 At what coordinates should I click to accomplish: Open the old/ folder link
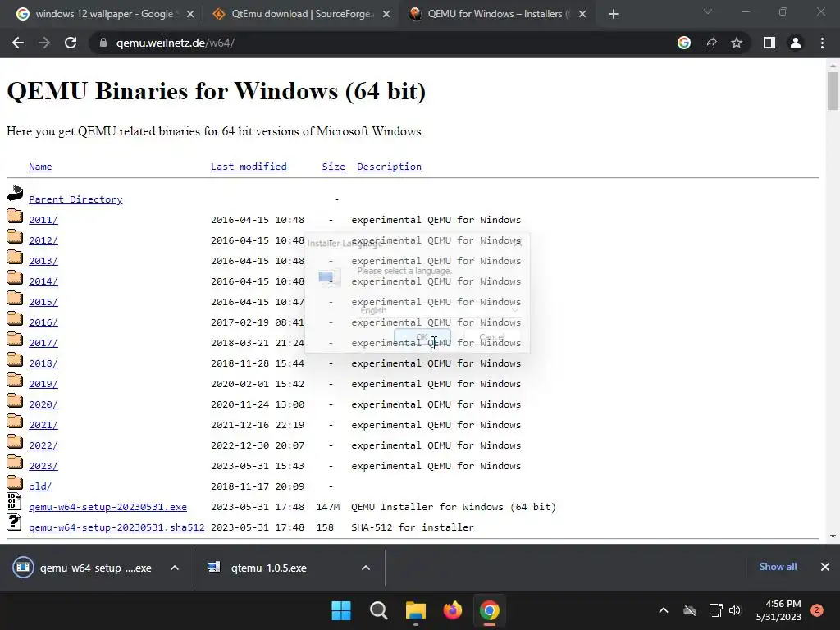pyautogui.click(x=40, y=486)
